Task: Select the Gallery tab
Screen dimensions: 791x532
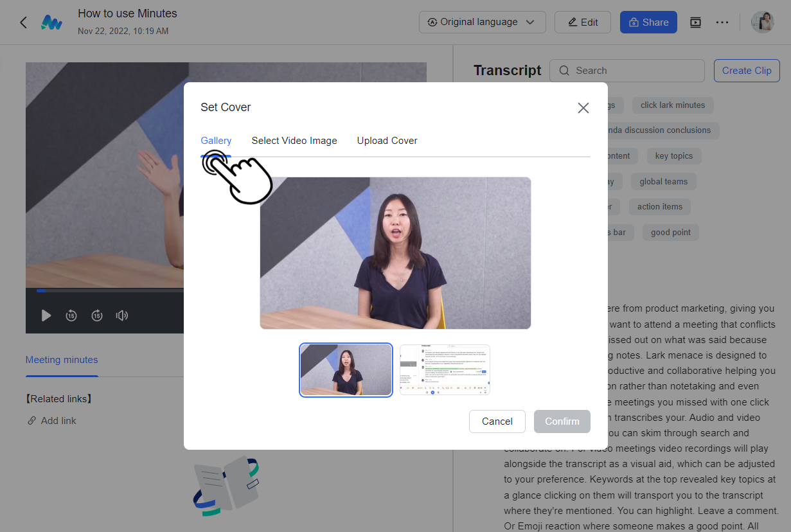Action: [x=216, y=141]
